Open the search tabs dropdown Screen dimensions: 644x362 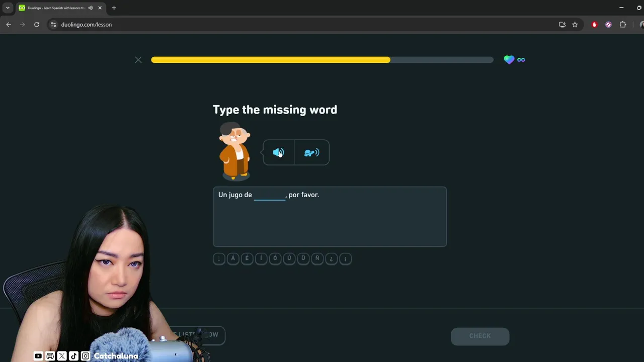tap(8, 8)
